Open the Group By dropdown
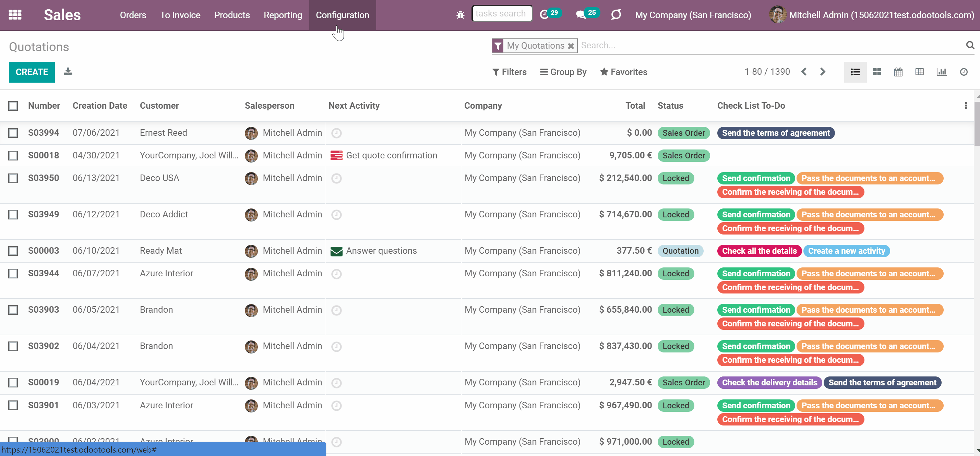The width and height of the screenshot is (980, 456). (563, 72)
